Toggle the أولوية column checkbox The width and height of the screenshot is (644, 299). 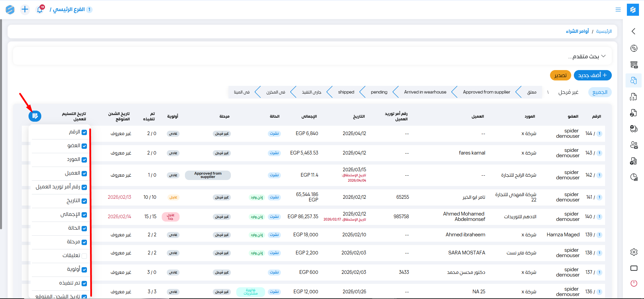pyautogui.click(x=84, y=270)
